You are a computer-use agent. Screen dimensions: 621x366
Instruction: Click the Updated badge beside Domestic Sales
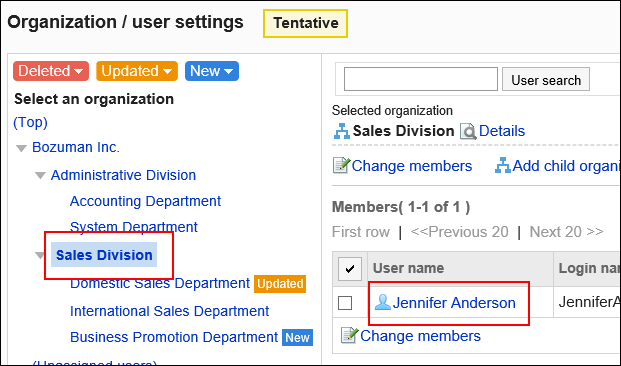click(x=280, y=284)
